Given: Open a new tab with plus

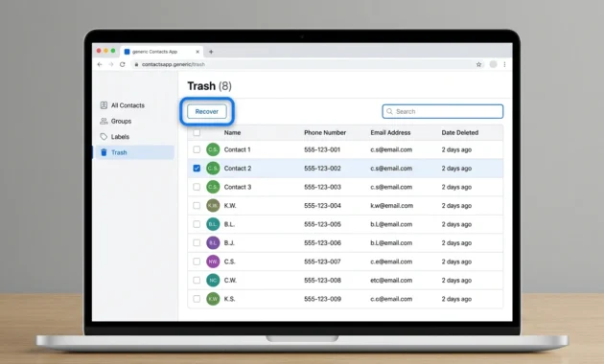Looking at the screenshot, I should pyautogui.click(x=211, y=52).
